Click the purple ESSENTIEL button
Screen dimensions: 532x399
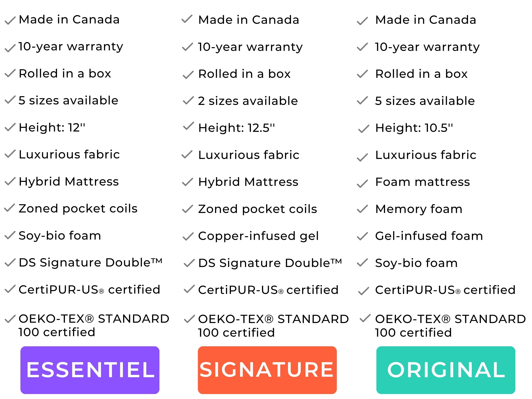click(90, 370)
